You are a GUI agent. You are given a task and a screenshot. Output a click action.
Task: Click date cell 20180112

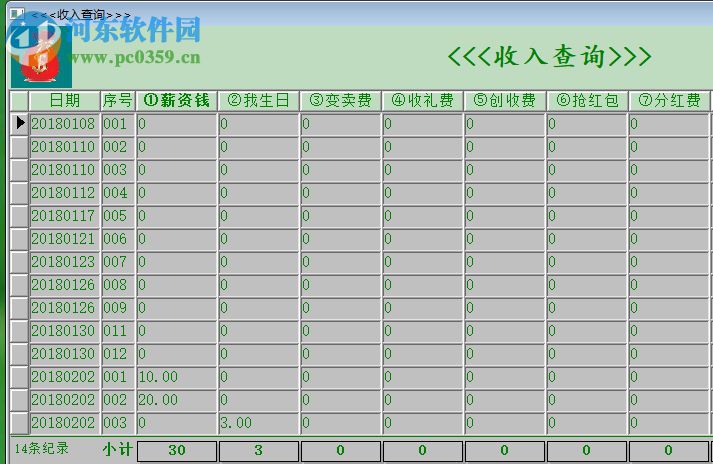tap(65, 193)
